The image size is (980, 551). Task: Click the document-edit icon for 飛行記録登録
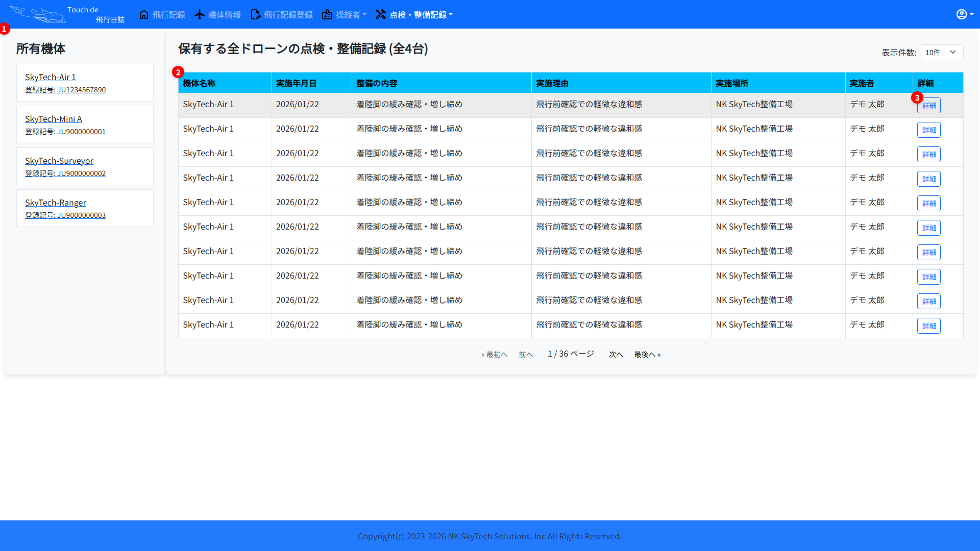[255, 14]
